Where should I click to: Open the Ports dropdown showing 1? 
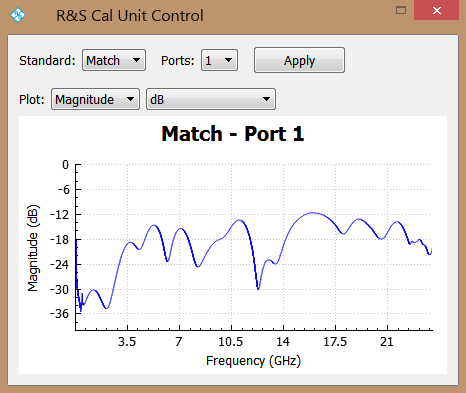click(219, 60)
